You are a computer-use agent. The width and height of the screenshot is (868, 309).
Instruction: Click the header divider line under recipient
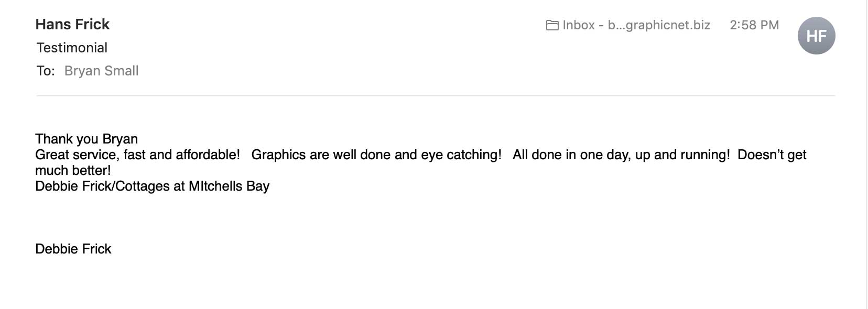(x=435, y=96)
